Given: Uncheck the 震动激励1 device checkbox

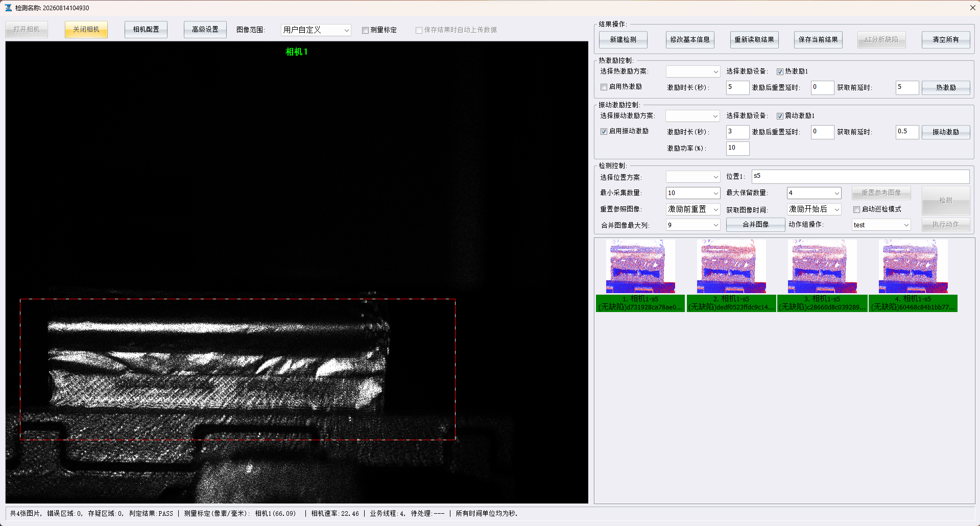Looking at the screenshot, I should point(780,116).
